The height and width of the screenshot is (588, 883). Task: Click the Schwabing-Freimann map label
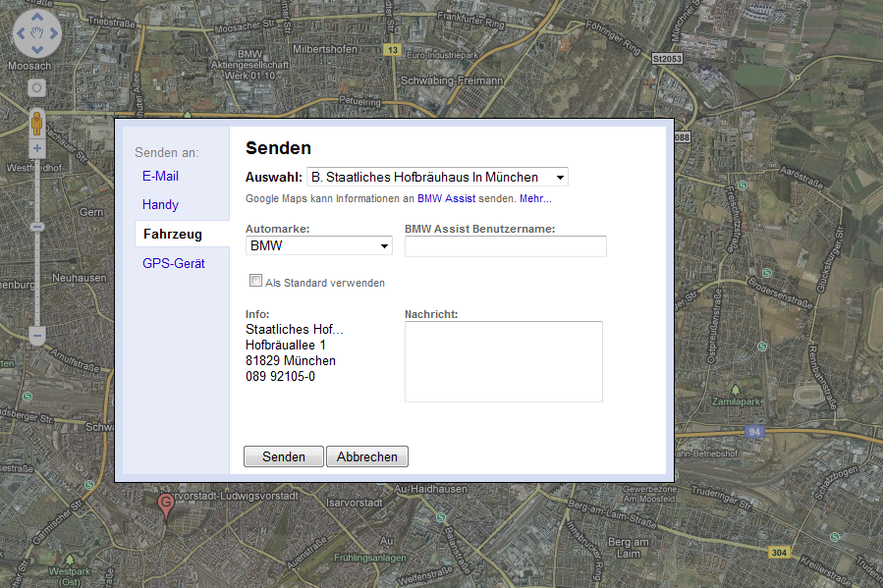point(452,81)
